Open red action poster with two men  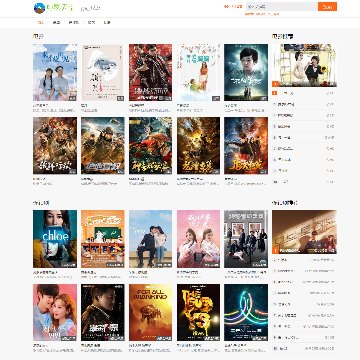pyautogui.click(x=151, y=72)
